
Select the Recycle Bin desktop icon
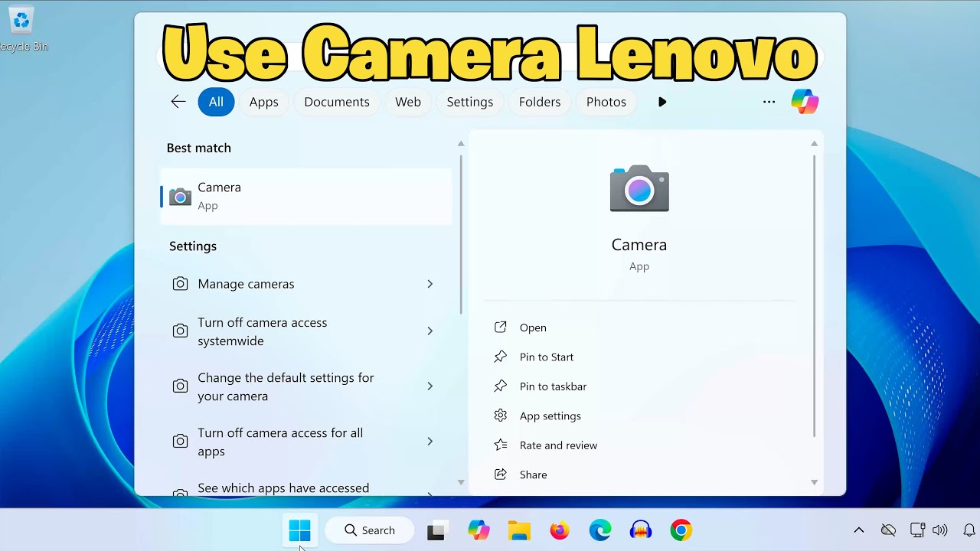(21, 31)
